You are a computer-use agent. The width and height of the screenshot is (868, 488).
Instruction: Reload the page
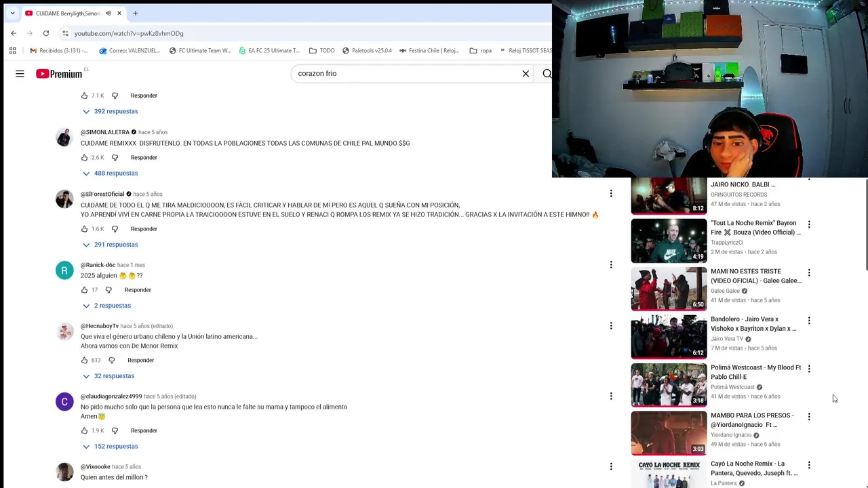click(x=46, y=33)
